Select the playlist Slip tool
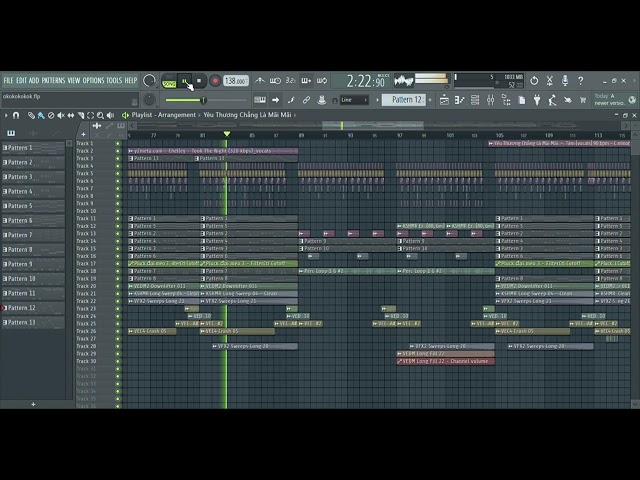This screenshot has height=480, width=640. (71, 116)
